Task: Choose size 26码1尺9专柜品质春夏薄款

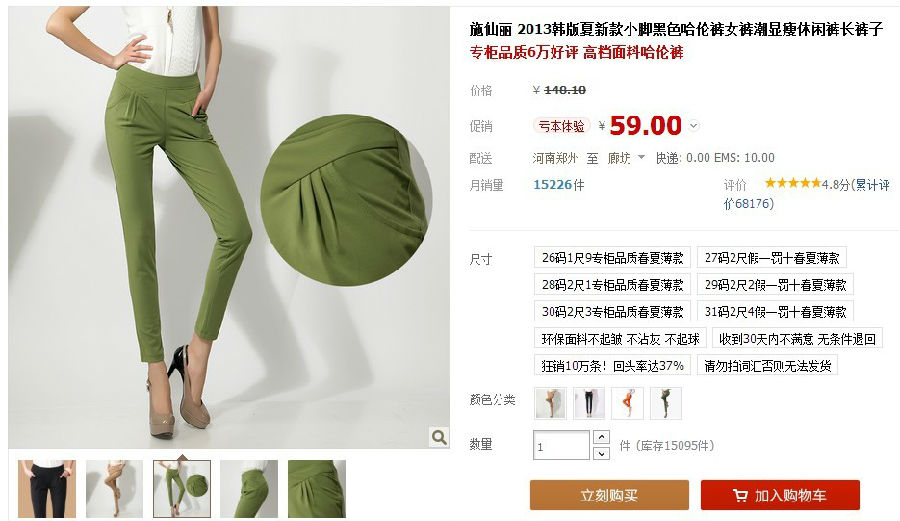Action: 612,258
